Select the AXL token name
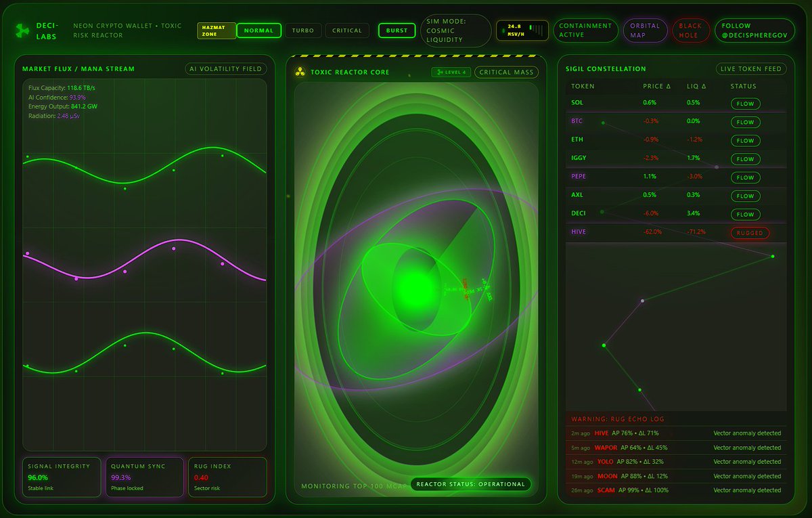Viewport: 812px width, 518px height. (x=577, y=194)
